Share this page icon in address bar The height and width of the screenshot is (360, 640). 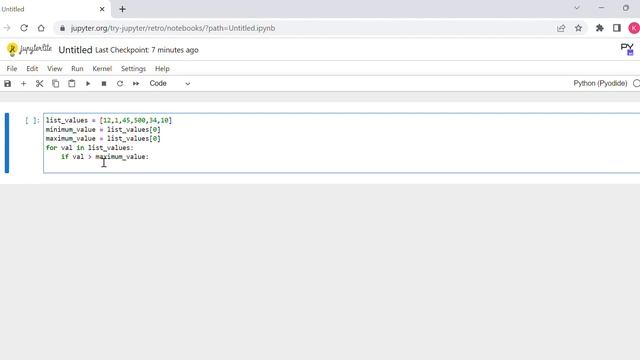561,28
